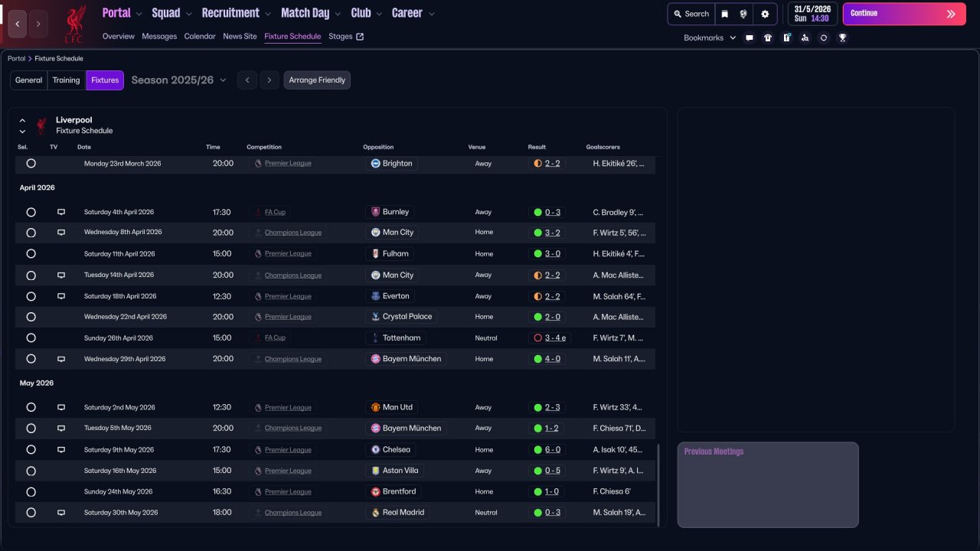Click the Liverpool club crest logo

tap(74, 24)
